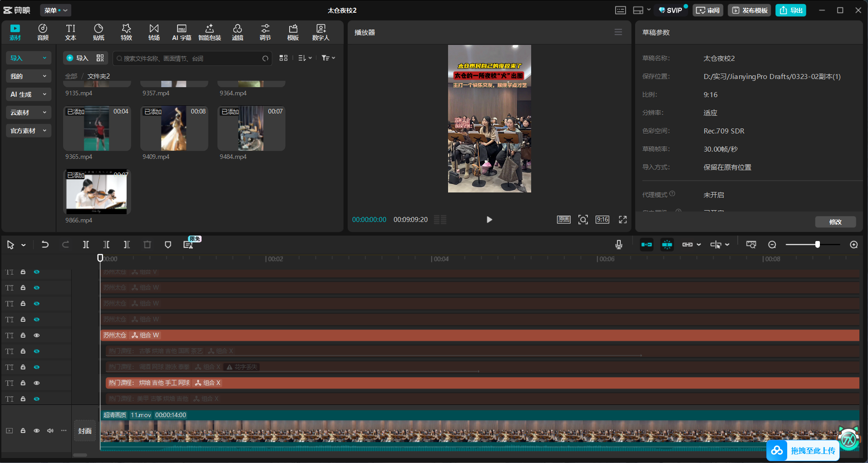
Task: Click the timeline zoom slider handle
Action: (817, 245)
